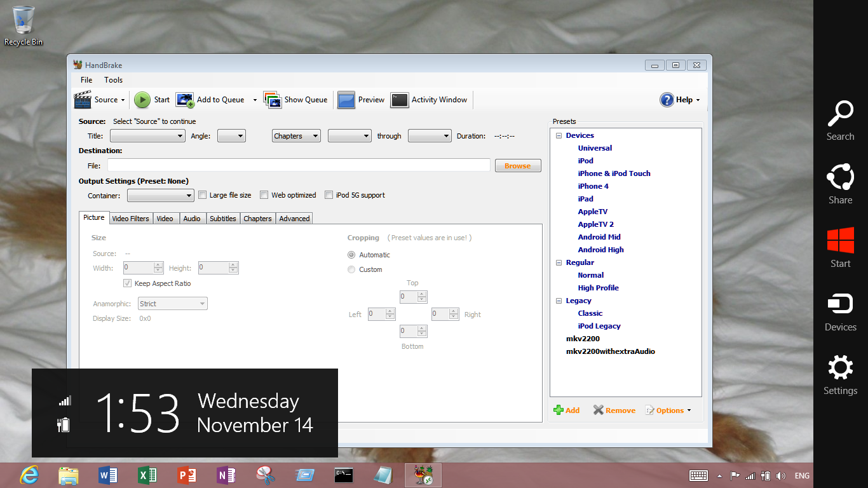Select the Custom cropping option

tap(351, 269)
